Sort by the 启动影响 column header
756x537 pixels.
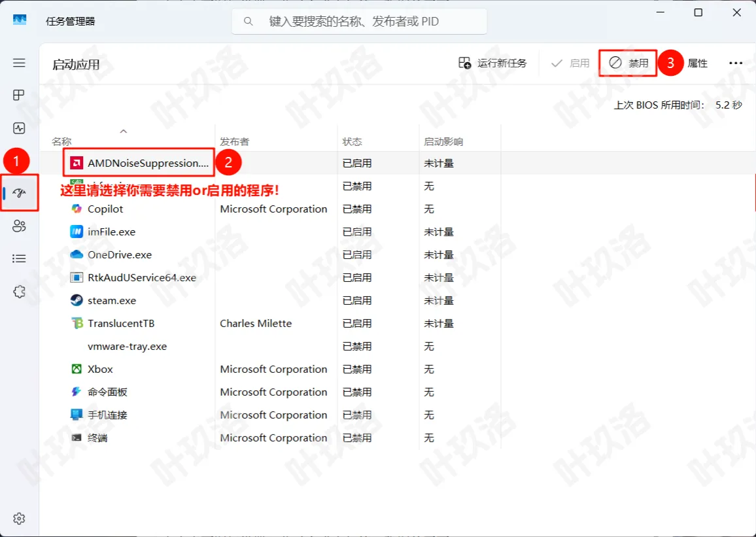[443, 142]
